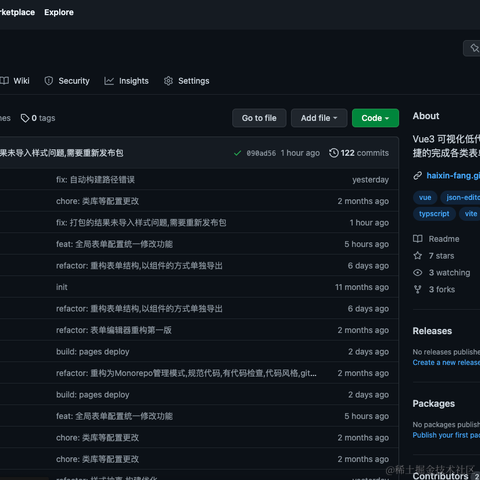Click the Explore link in top navigation

tap(59, 12)
